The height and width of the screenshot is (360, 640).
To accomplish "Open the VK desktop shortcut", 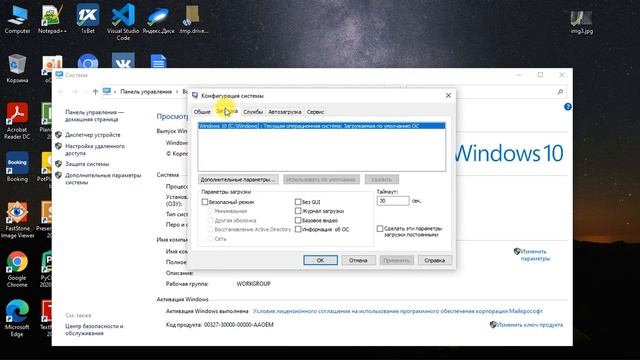I will pyautogui.click(x=123, y=60).
